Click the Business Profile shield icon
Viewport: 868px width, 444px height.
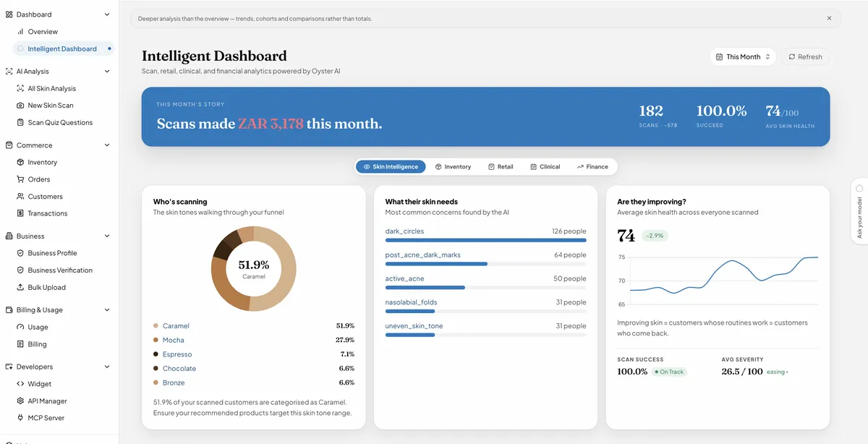point(20,253)
